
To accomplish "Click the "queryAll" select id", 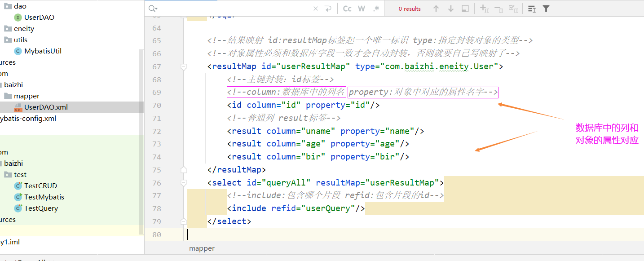I will point(286,183).
